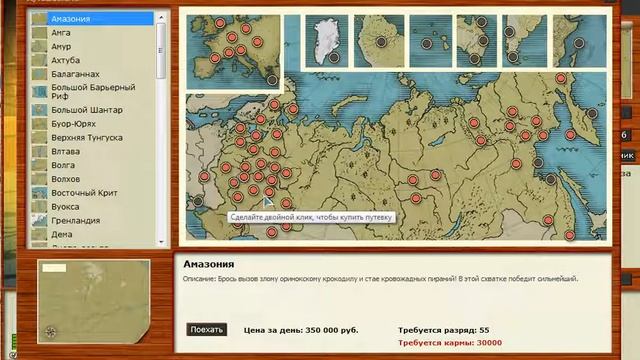Image resolution: width=640 pixels, height=360 pixels.
Task: Click the compass icon on the preview thumbnail
Action: pos(51,332)
